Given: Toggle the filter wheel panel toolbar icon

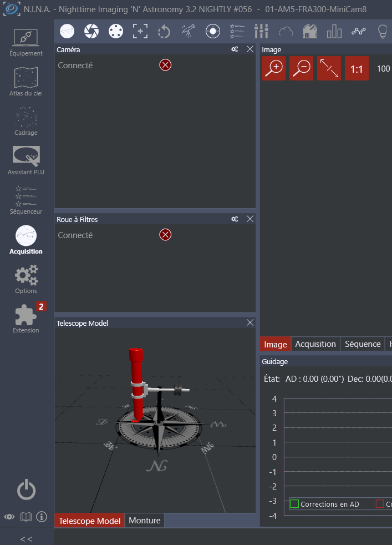Looking at the screenshot, I should [116, 31].
